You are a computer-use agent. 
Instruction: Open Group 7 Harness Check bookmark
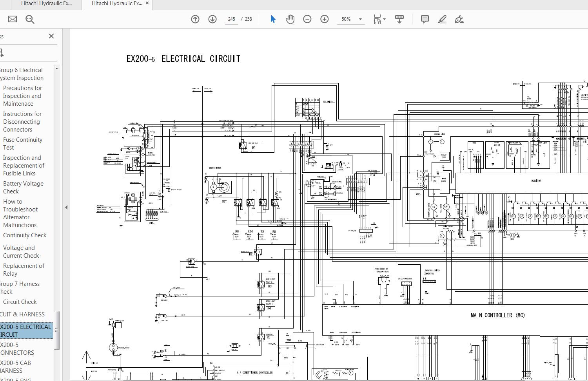pos(20,288)
